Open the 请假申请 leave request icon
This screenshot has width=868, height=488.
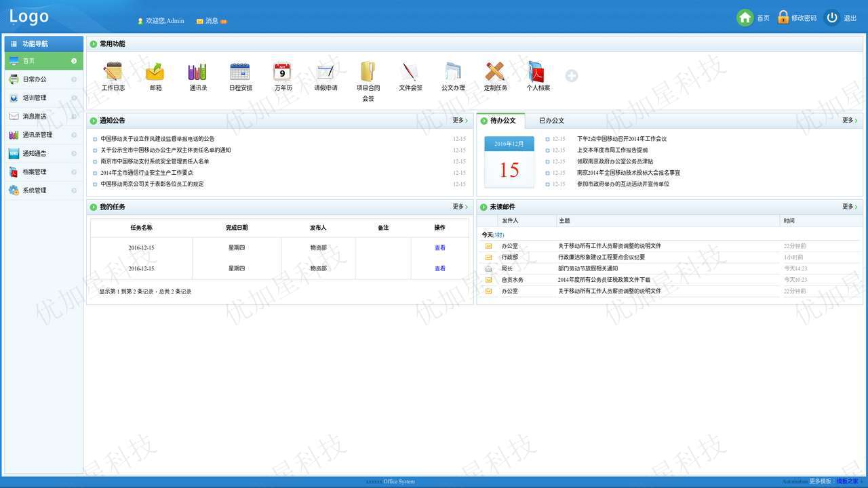pos(325,72)
